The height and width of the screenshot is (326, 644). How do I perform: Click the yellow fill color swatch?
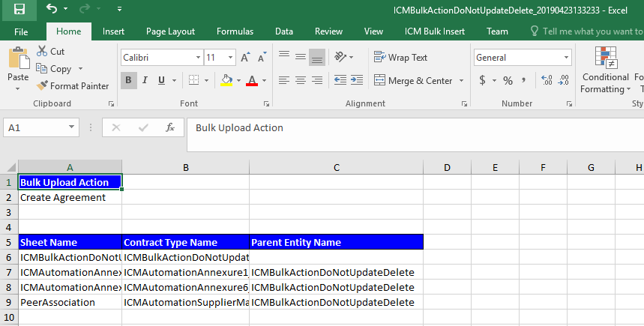pyautogui.click(x=226, y=80)
